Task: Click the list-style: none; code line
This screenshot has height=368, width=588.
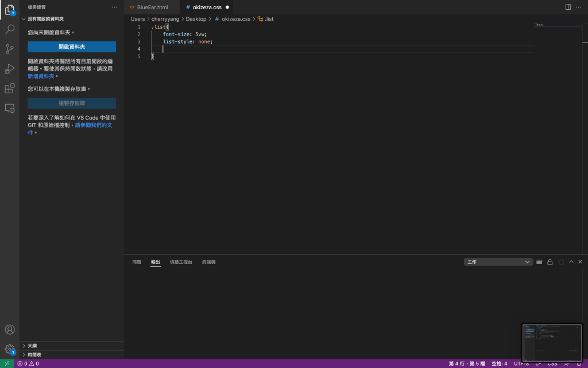Action: (188, 41)
